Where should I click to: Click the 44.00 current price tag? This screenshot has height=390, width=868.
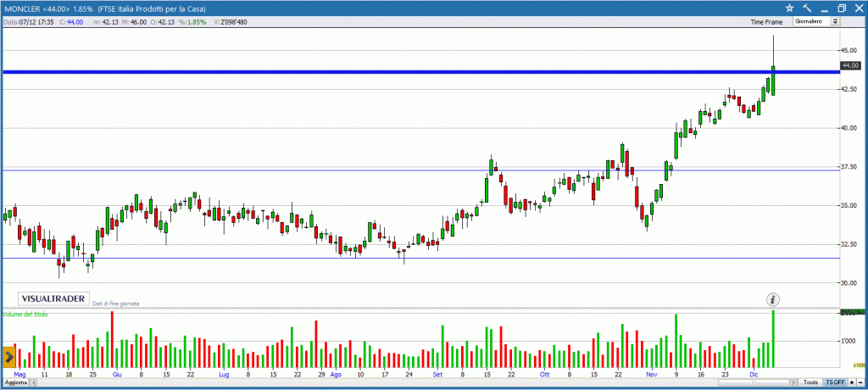849,65
